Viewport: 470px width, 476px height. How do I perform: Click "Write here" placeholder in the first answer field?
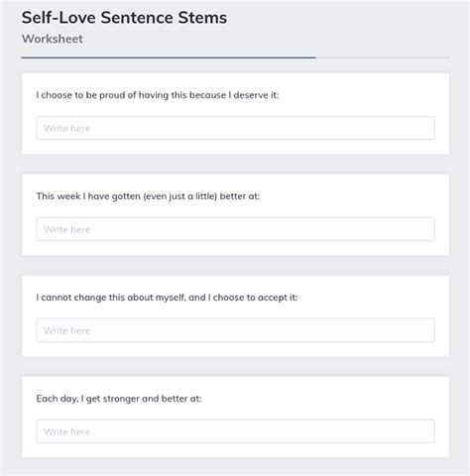pyautogui.click(x=66, y=128)
